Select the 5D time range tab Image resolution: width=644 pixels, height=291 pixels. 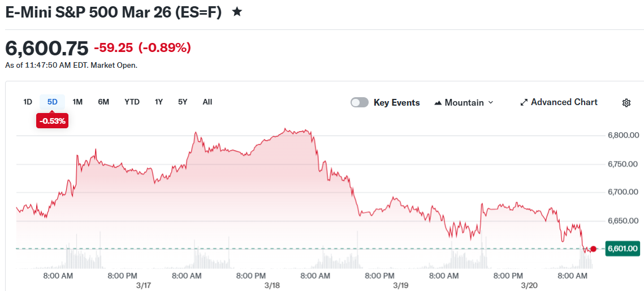pos(53,102)
